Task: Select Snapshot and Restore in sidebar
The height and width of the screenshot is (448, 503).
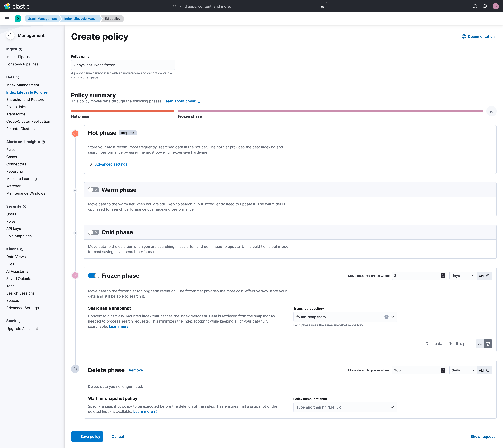Action: [25, 99]
